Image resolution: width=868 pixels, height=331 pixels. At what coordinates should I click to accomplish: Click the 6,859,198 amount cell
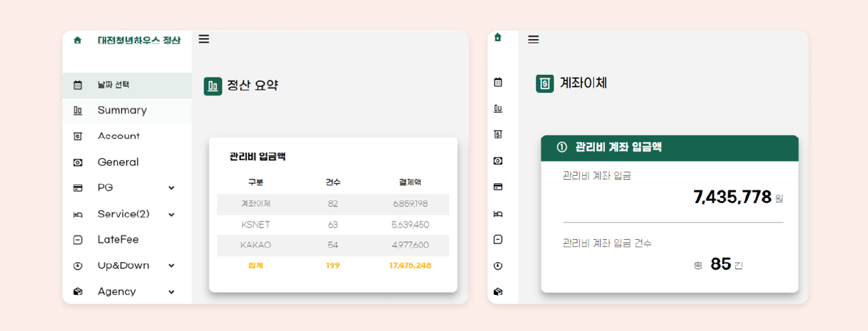pos(410,204)
